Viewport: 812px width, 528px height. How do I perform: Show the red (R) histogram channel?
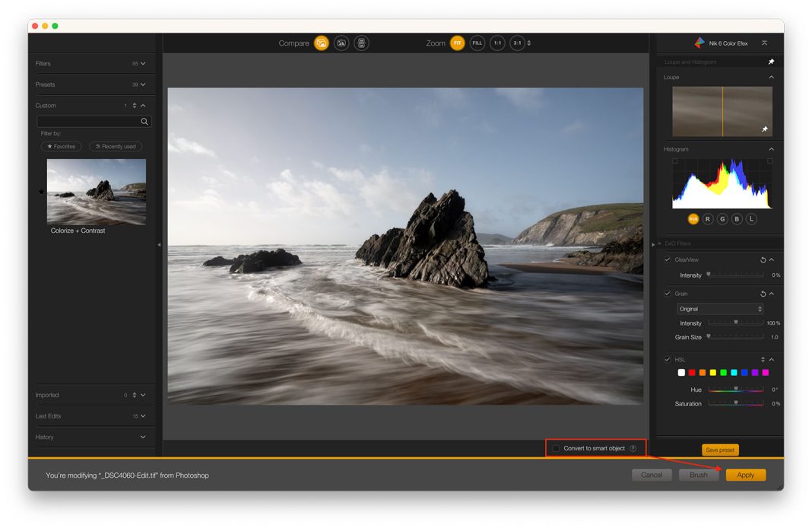[x=707, y=219]
